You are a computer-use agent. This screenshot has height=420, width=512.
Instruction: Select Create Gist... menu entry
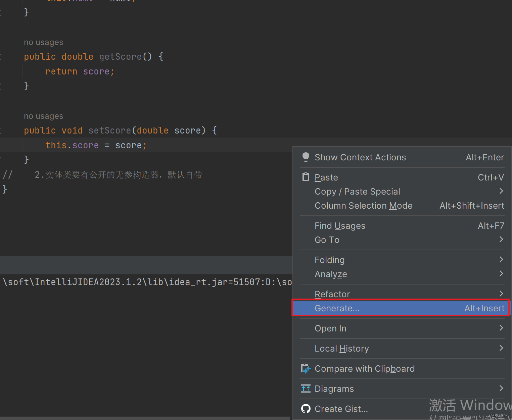click(402, 409)
